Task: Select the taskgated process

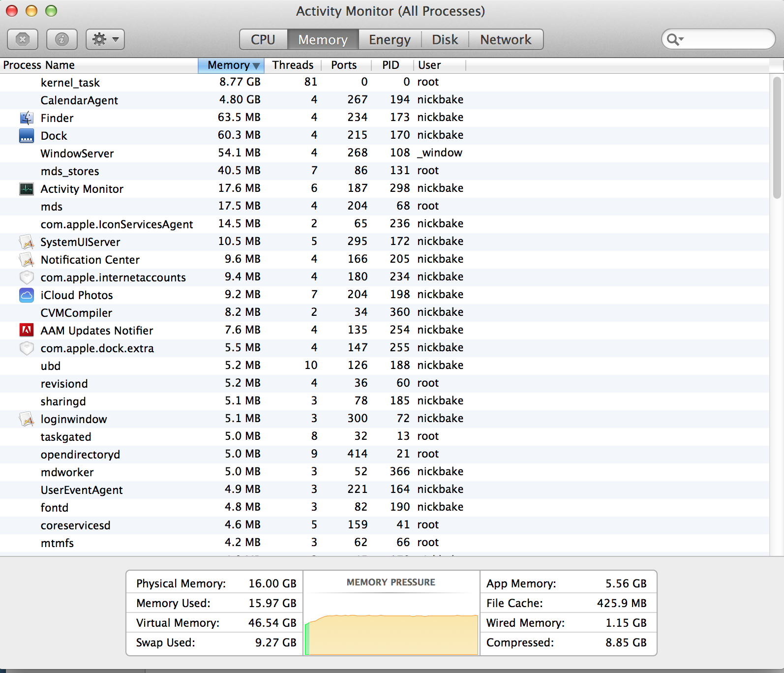Action: click(x=385, y=437)
